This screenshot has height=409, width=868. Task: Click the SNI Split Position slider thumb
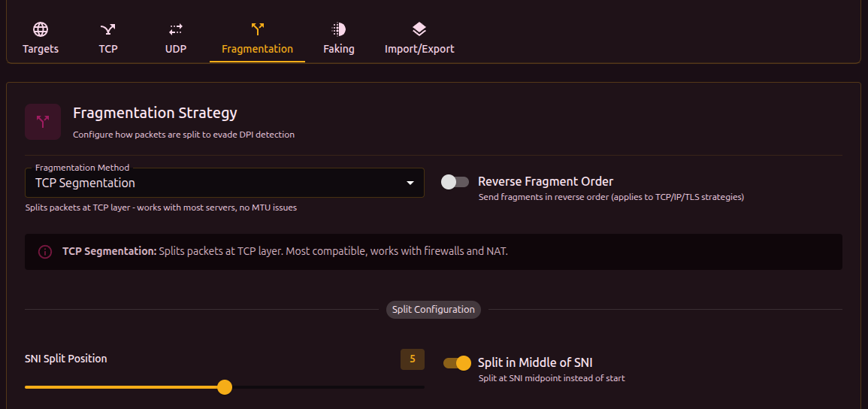[x=225, y=387]
